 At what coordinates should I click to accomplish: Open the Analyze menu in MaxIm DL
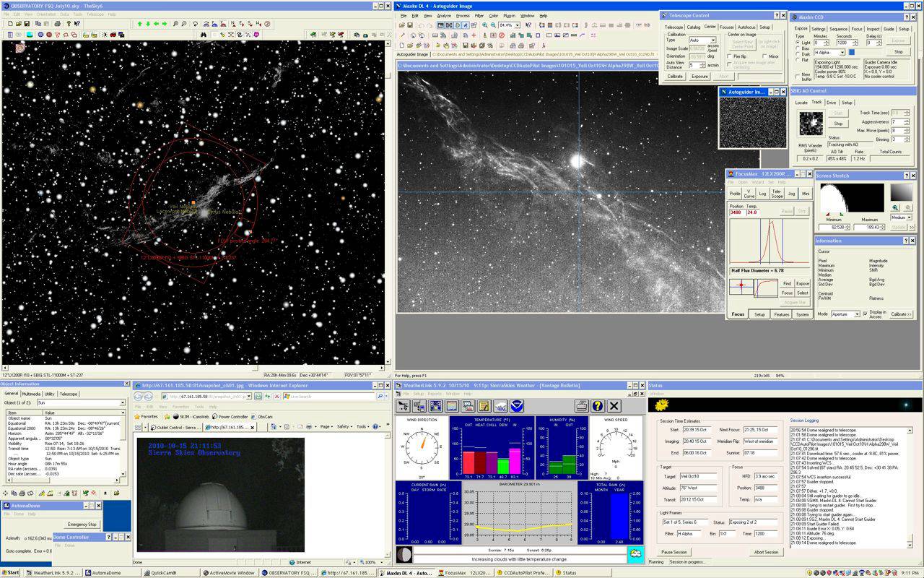444,15
